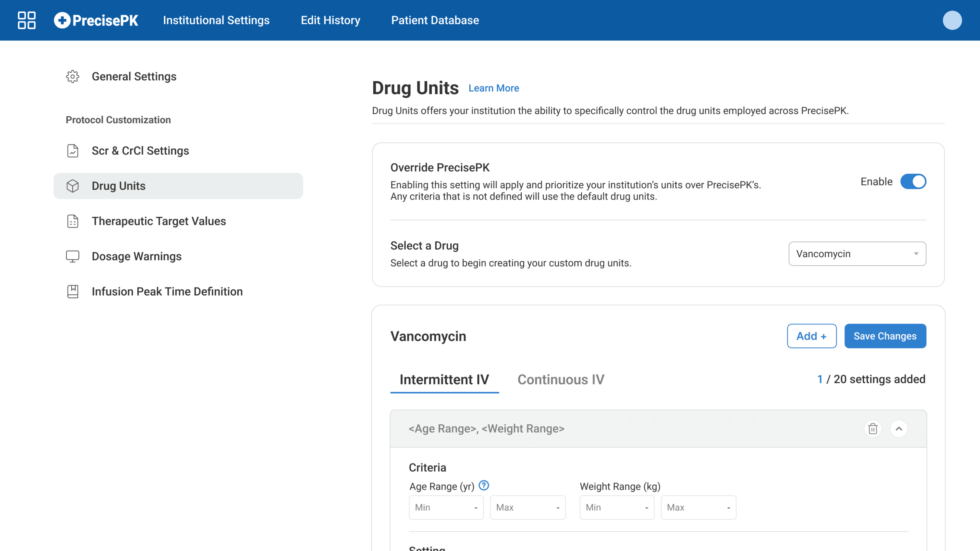Click the Scr & CrCl Settings document icon

click(x=73, y=151)
